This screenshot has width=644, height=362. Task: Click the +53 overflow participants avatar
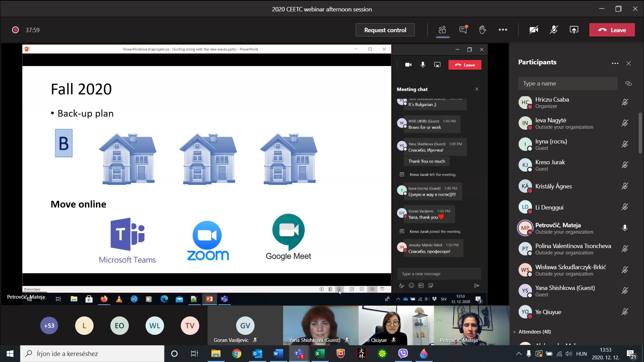click(49, 325)
